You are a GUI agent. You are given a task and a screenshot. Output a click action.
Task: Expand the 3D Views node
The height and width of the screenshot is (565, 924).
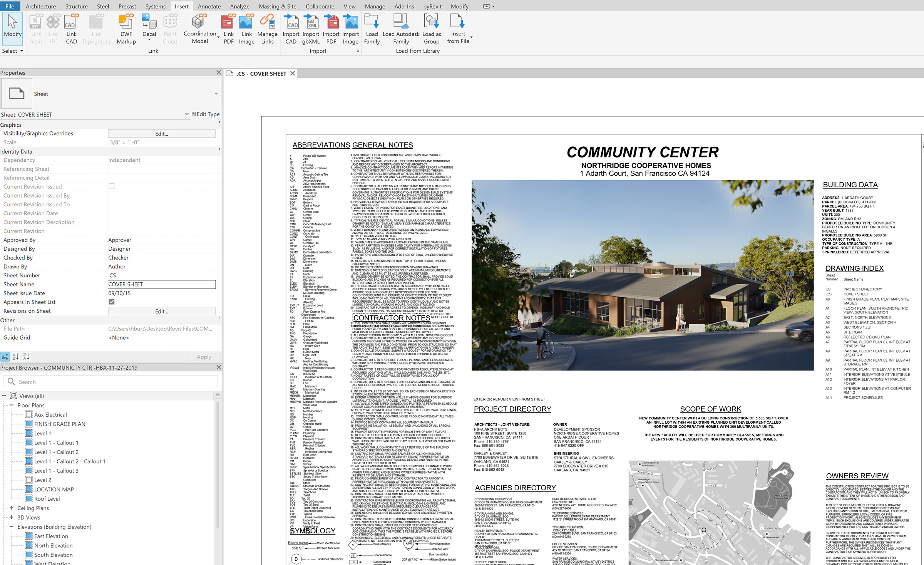point(11,517)
